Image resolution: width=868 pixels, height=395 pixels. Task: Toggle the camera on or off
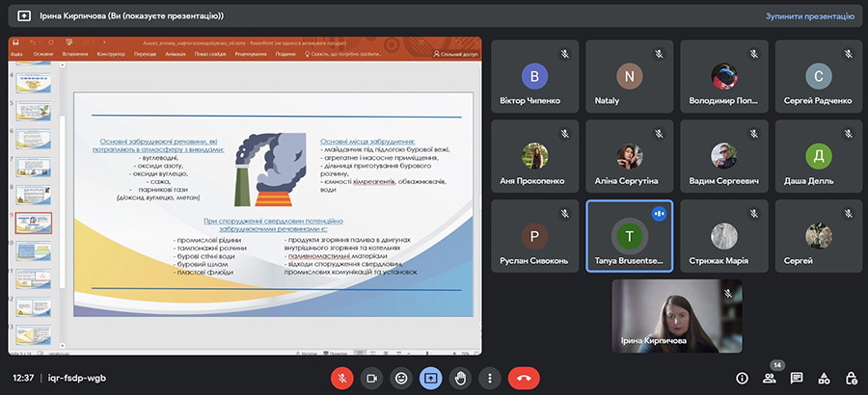[x=370, y=378]
